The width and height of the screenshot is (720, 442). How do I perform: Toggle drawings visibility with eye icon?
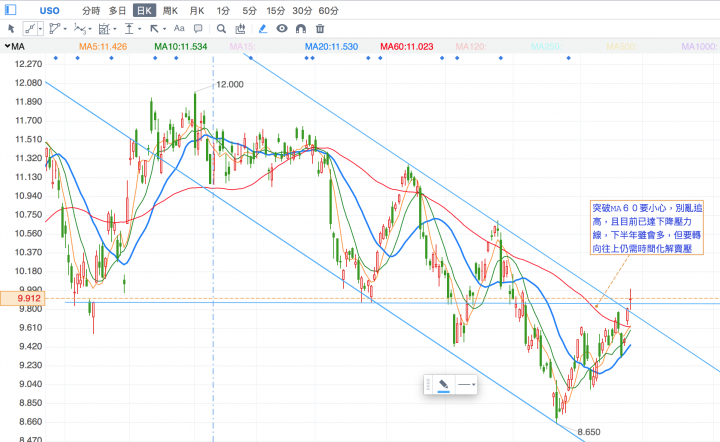pos(282,29)
